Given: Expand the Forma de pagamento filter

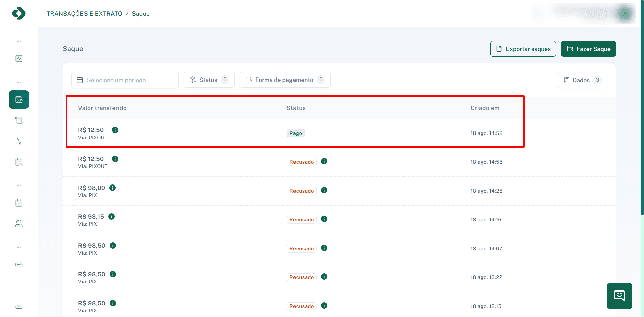Looking at the screenshot, I should 285,80.
